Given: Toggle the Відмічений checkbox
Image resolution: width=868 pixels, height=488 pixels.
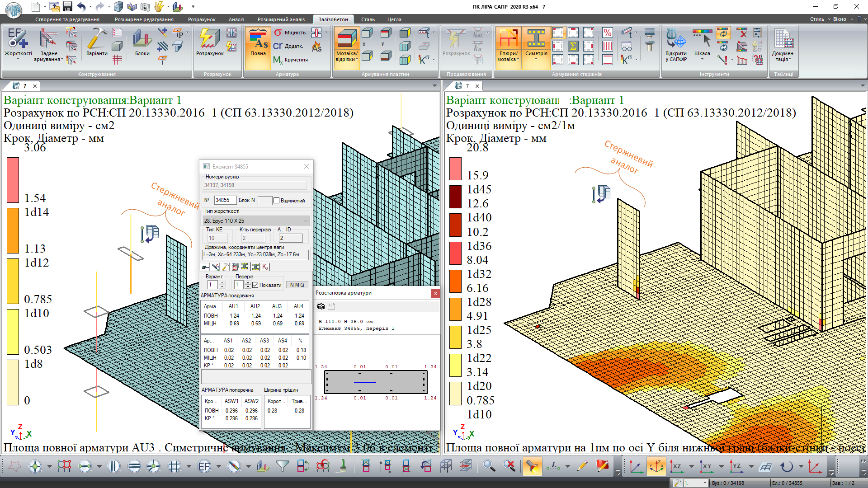Looking at the screenshot, I should pos(277,201).
